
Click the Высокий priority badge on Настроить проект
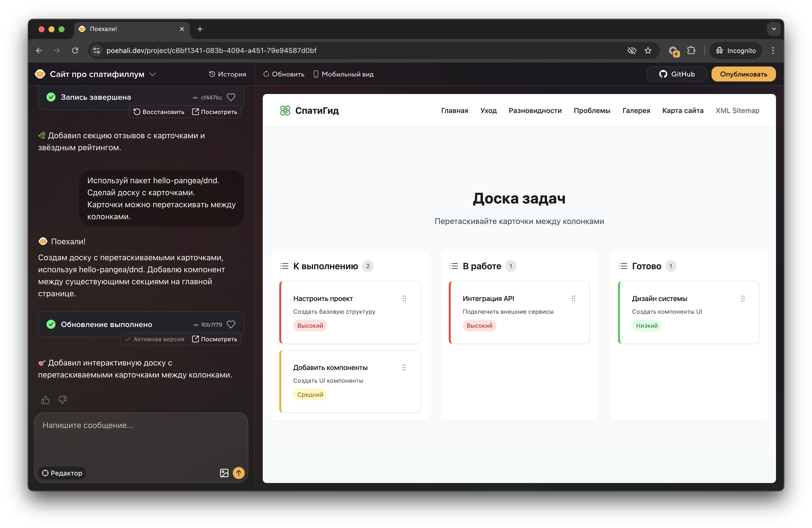click(x=310, y=325)
